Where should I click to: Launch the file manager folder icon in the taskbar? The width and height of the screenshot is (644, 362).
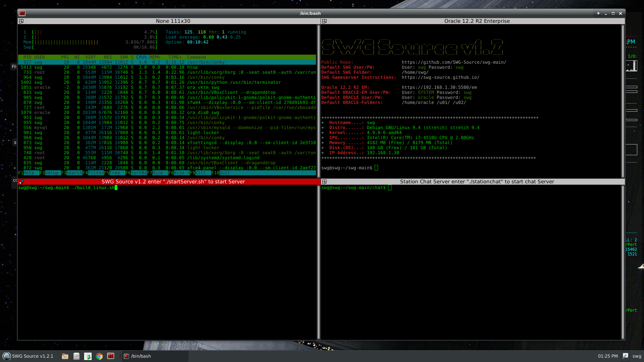(65, 356)
